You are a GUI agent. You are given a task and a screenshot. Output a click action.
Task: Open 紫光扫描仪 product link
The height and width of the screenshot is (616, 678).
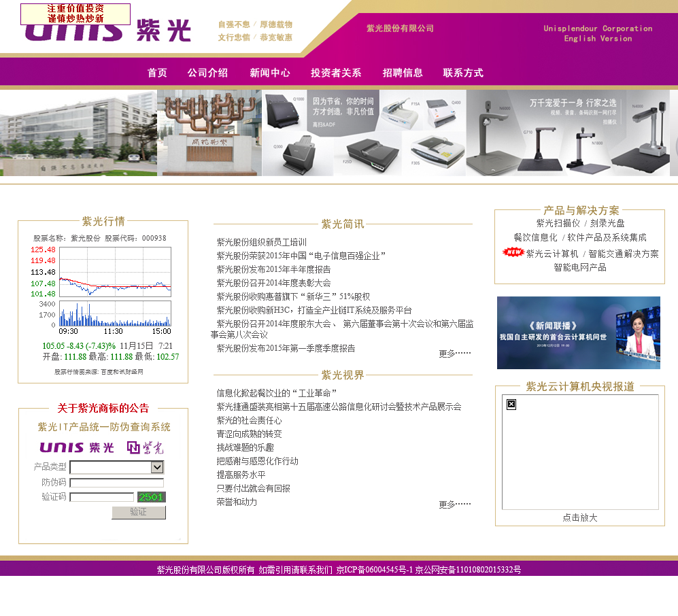[x=558, y=223]
